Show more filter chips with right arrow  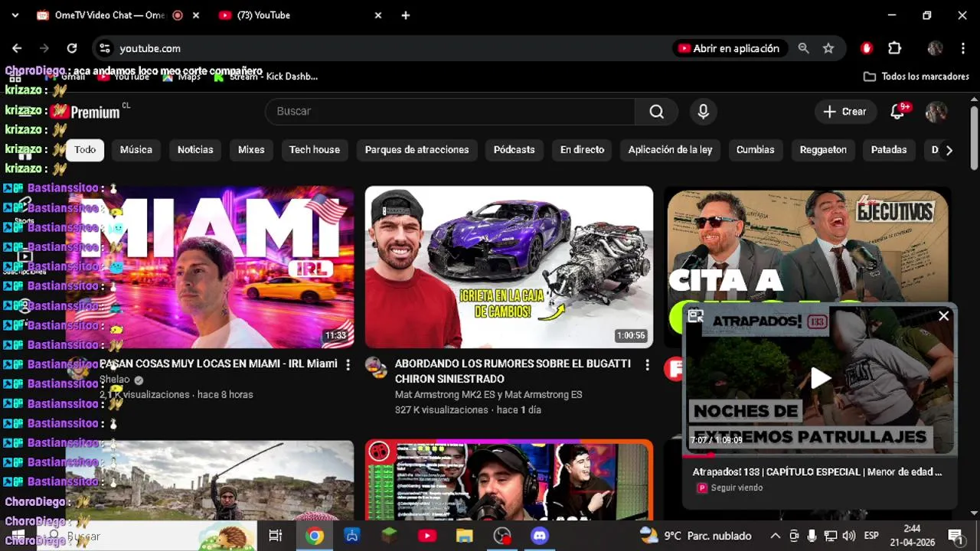click(949, 150)
